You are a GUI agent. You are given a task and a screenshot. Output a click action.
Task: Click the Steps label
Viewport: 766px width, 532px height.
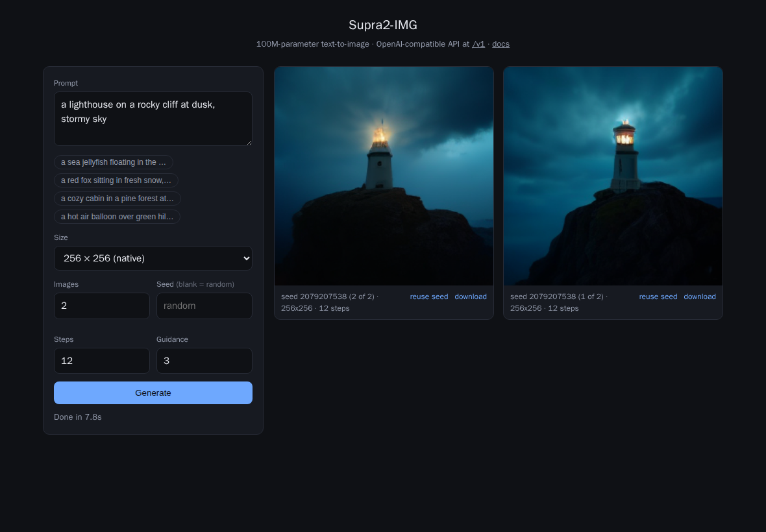pos(64,339)
